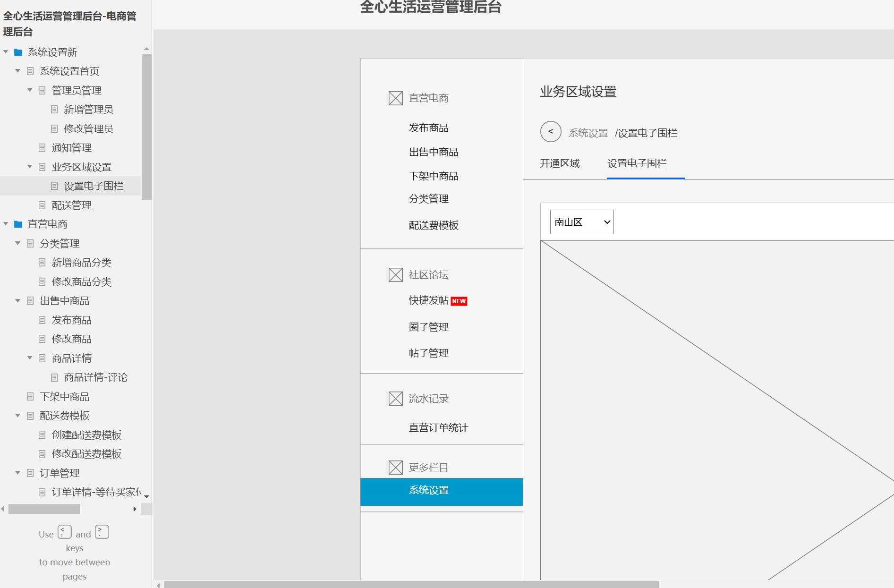This screenshot has width=894, height=588.
Task: Collapse the 管理员管理 tree branch
Action: pyautogui.click(x=29, y=90)
